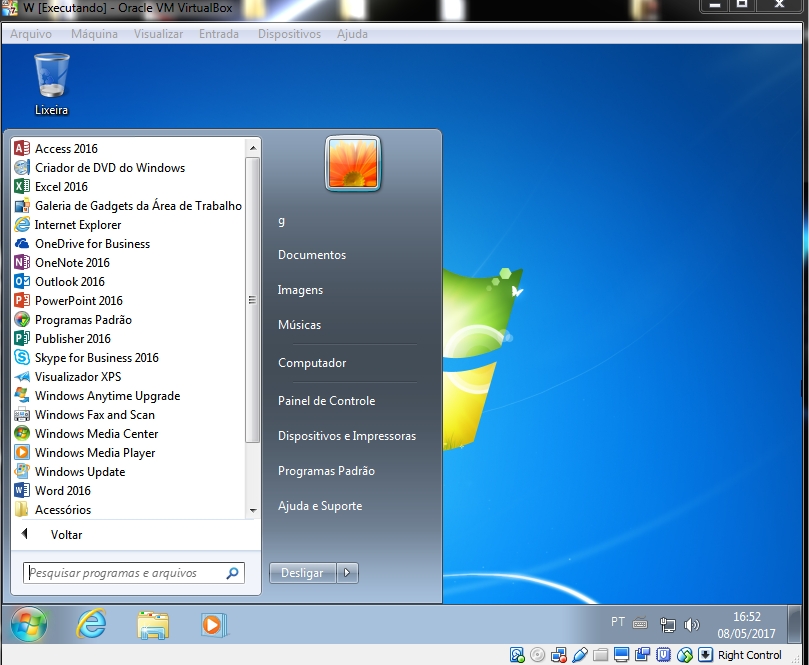Open Documentos from the Start menu
The width and height of the screenshot is (809, 665).
[x=312, y=255]
